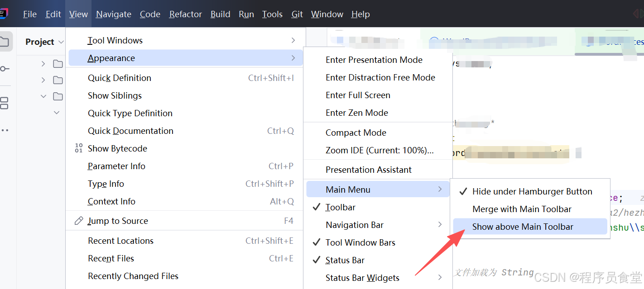Open the Git menu

pyautogui.click(x=297, y=14)
